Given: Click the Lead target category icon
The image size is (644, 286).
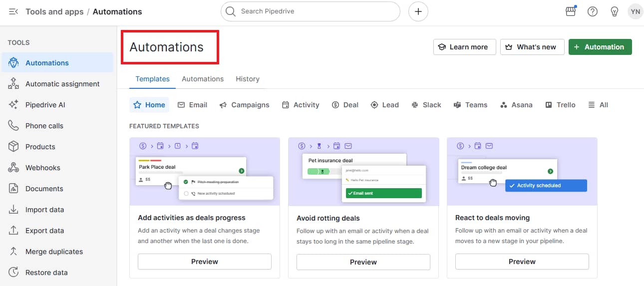Looking at the screenshot, I should (374, 105).
